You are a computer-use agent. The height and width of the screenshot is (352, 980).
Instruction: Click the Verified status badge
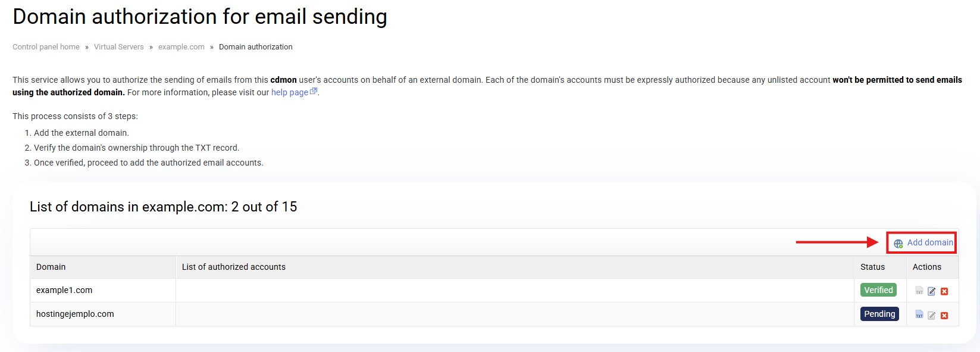878,290
